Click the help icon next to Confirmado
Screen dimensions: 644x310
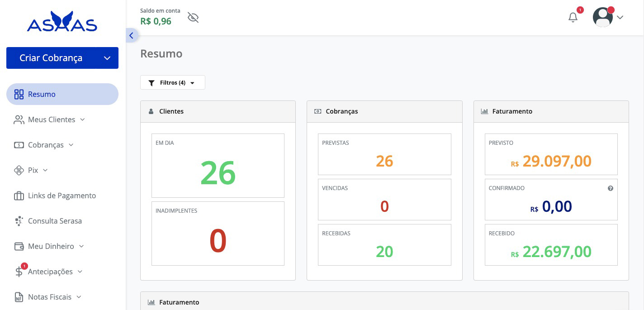(610, 188)
